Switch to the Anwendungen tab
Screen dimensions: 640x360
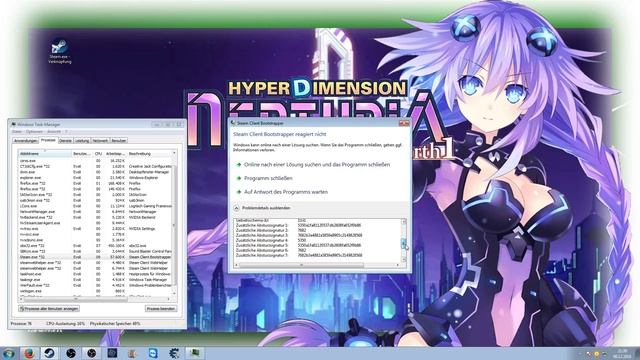pyautogui.click(x=26, y=141)
